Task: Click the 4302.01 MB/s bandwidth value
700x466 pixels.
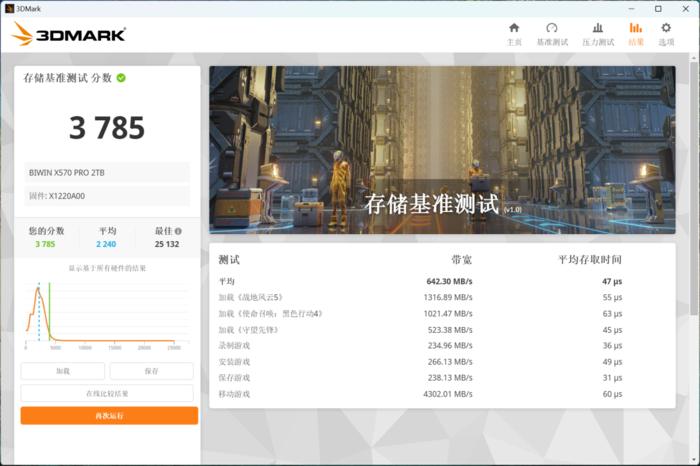Action: click(x=448, y=394)
